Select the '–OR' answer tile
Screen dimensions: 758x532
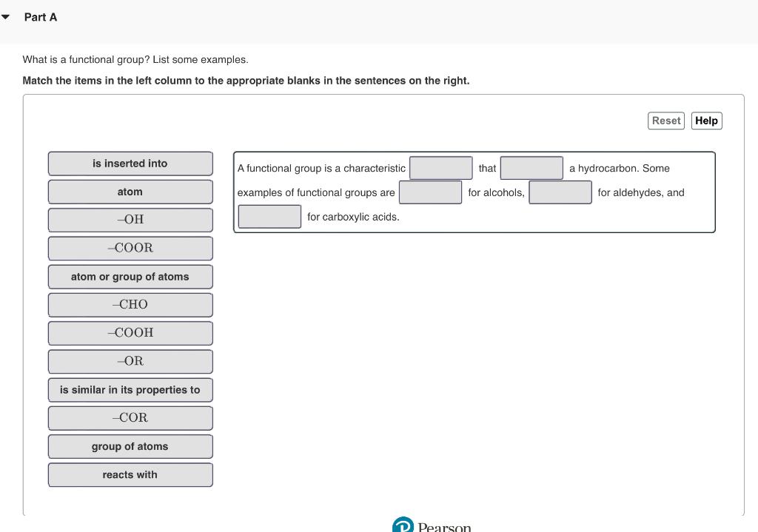[x=130, y=360]
